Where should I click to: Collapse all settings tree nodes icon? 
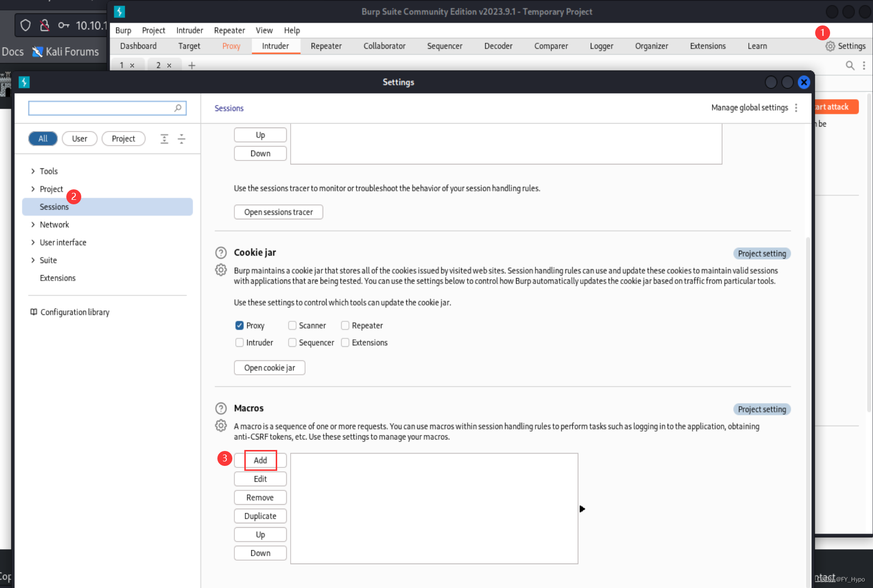(181, 139)
